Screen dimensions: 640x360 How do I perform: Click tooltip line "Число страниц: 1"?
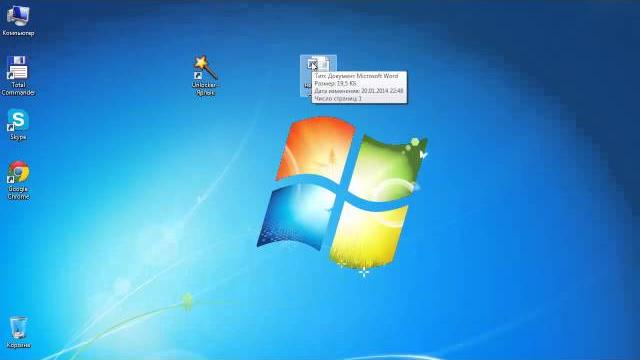(338, 98)
